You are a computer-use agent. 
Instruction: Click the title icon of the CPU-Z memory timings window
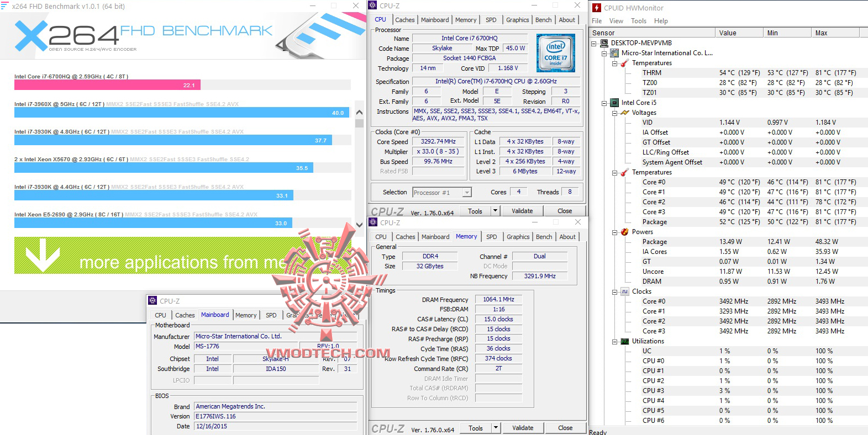pyautogui.click(x=373, y=222)
